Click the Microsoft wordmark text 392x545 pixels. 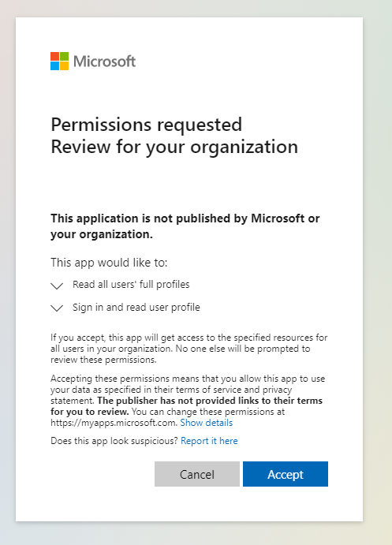point(104,62)
